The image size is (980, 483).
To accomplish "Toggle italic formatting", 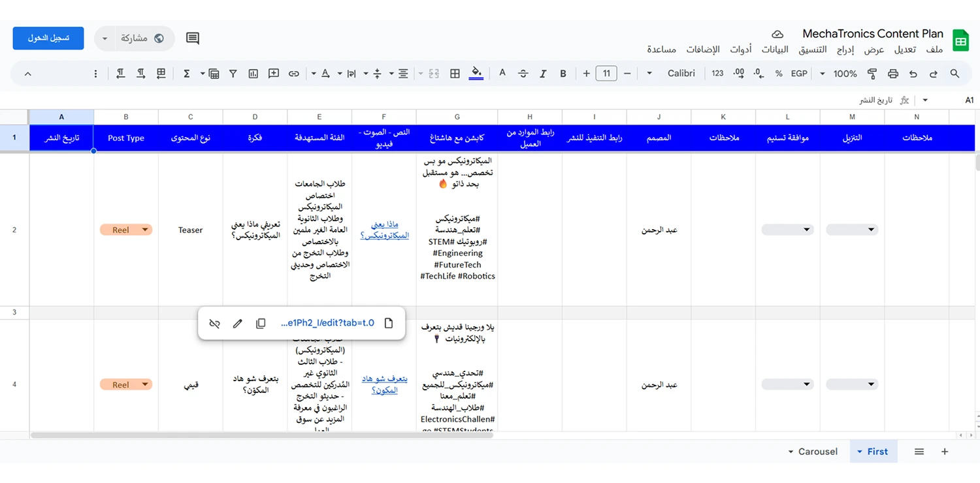I will pyautogui.click(x=542, y=74).
